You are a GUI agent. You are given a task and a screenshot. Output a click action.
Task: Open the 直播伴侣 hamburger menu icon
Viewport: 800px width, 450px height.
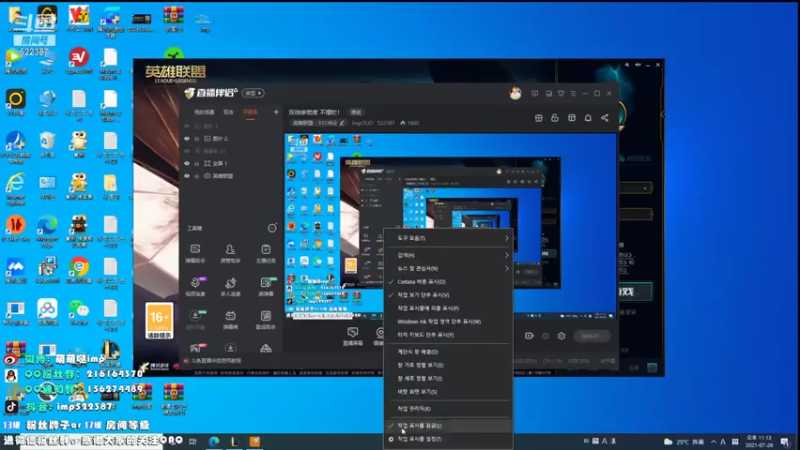click(573, 93)
